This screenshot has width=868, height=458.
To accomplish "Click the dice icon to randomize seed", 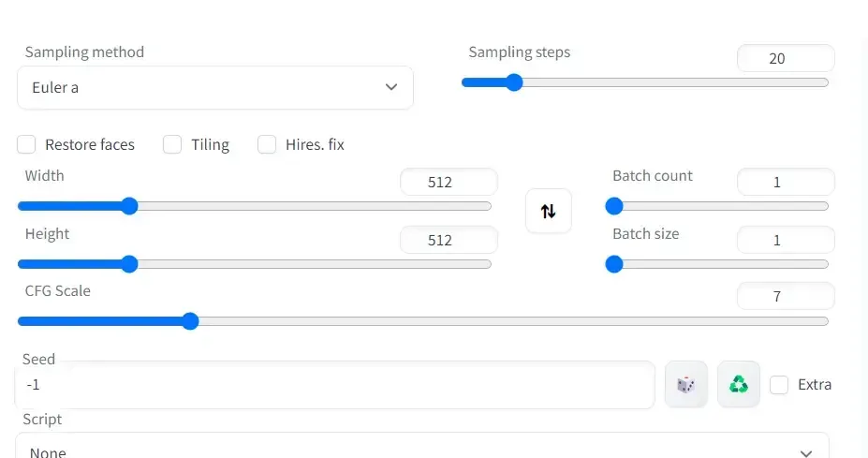I will pyautogui.click(x=685, y=384).
